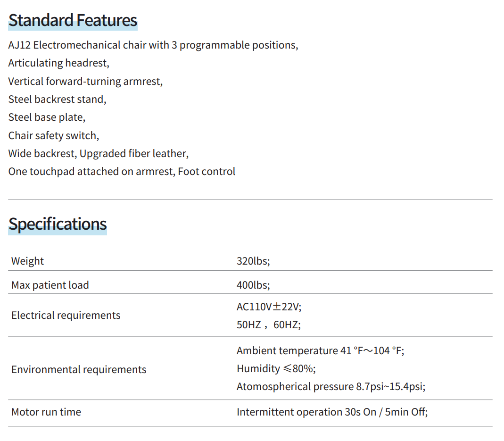The height and width of the screenshot is (441, 504).
Task: Click the Electrical requirements label
Action: 66,315
